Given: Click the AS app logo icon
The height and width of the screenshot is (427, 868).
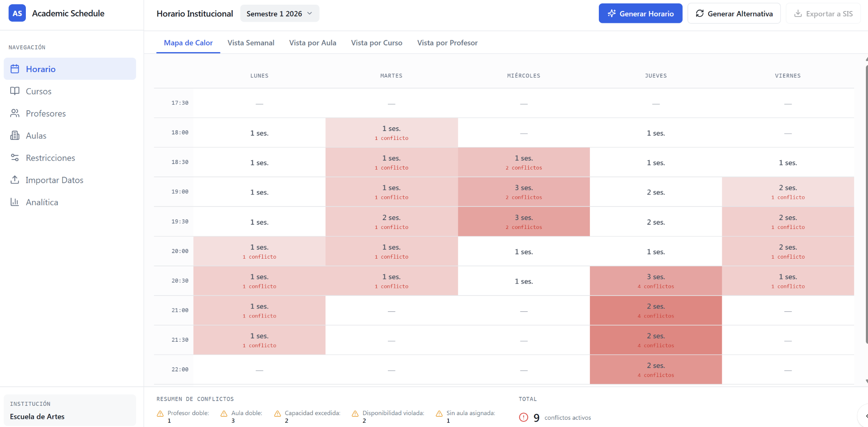Looking at the screenshot, I should (x=17, y=13).
